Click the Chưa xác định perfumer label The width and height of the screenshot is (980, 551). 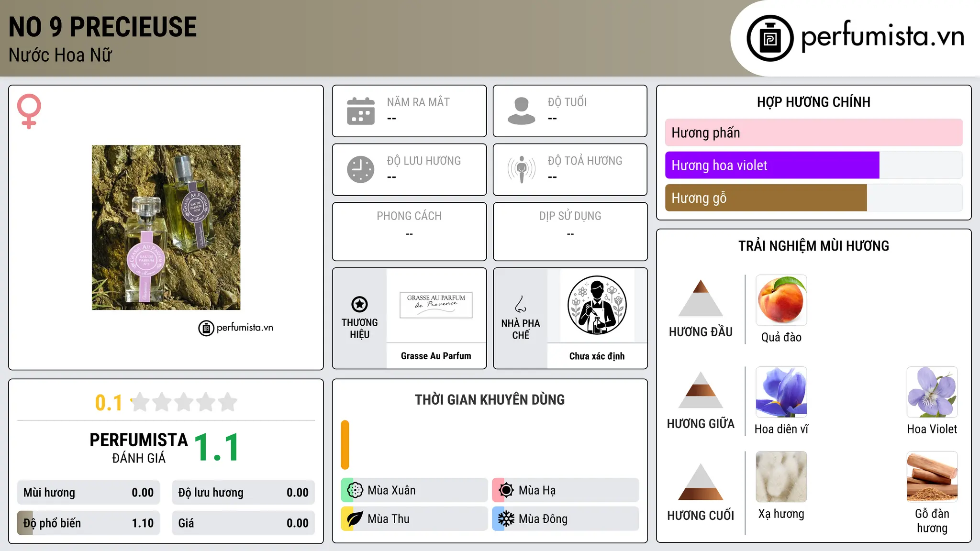point(597,356)
